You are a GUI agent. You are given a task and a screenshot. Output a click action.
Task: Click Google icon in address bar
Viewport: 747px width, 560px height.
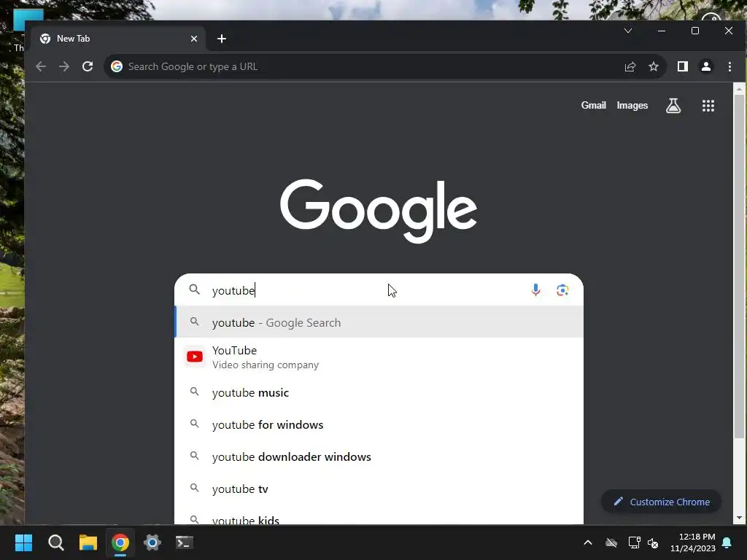click(x=117, y=66)
